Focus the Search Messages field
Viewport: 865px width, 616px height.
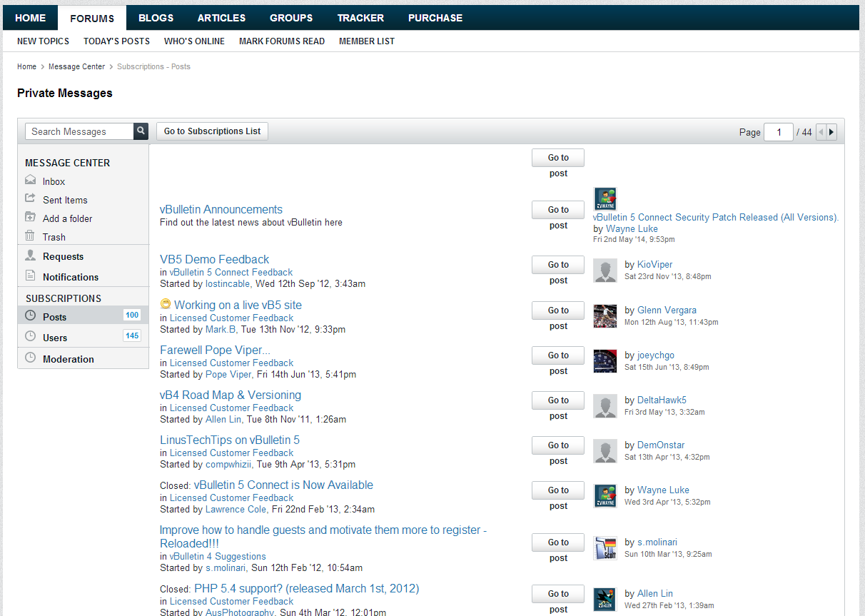[79, 131]
